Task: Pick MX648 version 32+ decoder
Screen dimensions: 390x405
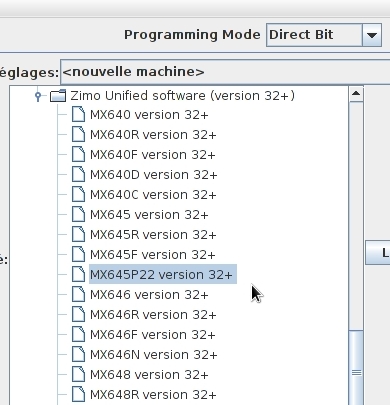Action: coord(149,374)
